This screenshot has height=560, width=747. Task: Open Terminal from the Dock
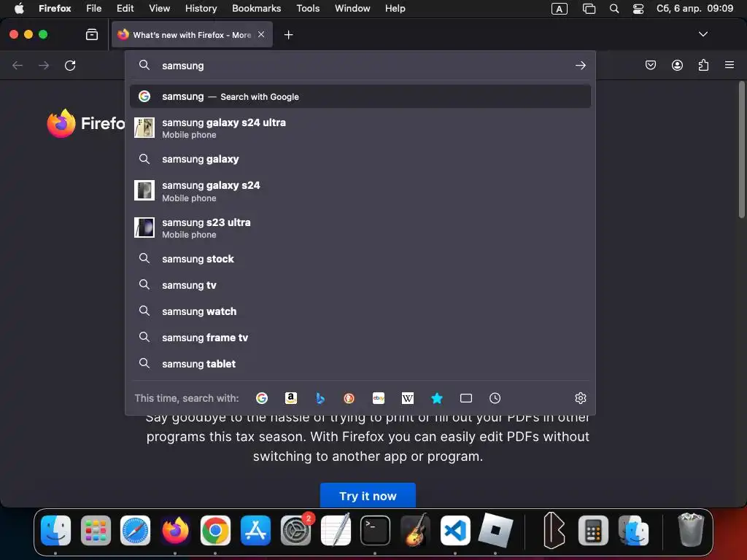(375, 530)
